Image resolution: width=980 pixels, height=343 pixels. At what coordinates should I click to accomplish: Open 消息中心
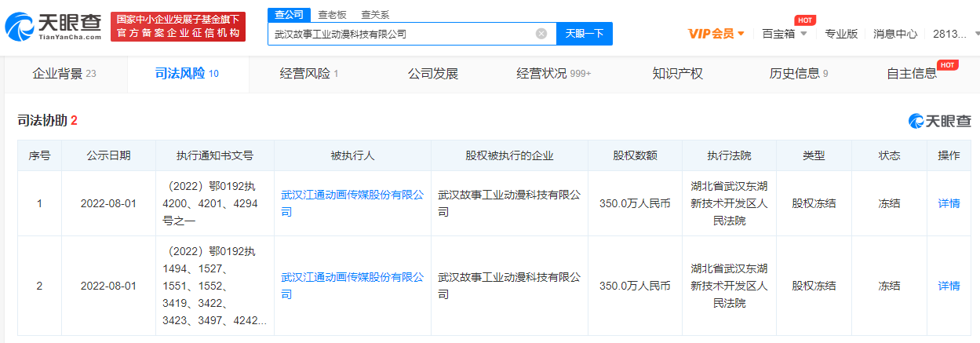[x=895, y=34]
